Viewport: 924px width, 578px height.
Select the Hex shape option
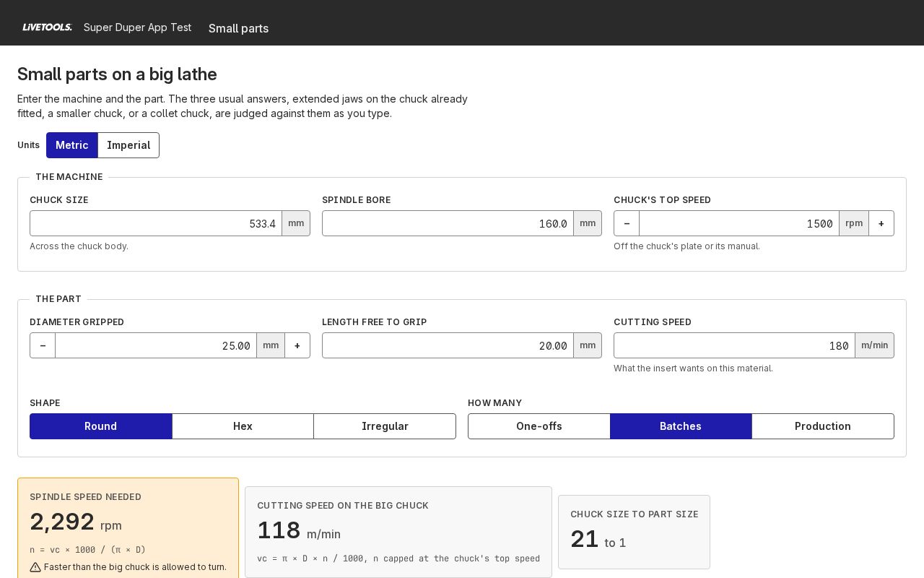[243, 426]
